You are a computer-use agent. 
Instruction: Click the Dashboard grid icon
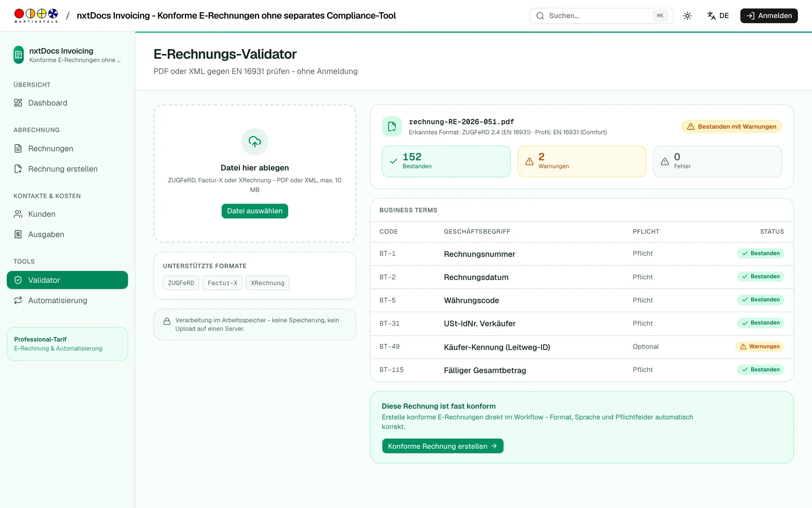[18, 103]
